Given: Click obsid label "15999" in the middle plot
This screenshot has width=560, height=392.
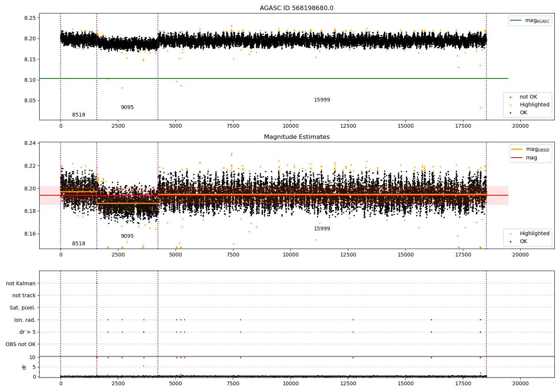Looking at the screenshot, I should (x=322, y=229).
